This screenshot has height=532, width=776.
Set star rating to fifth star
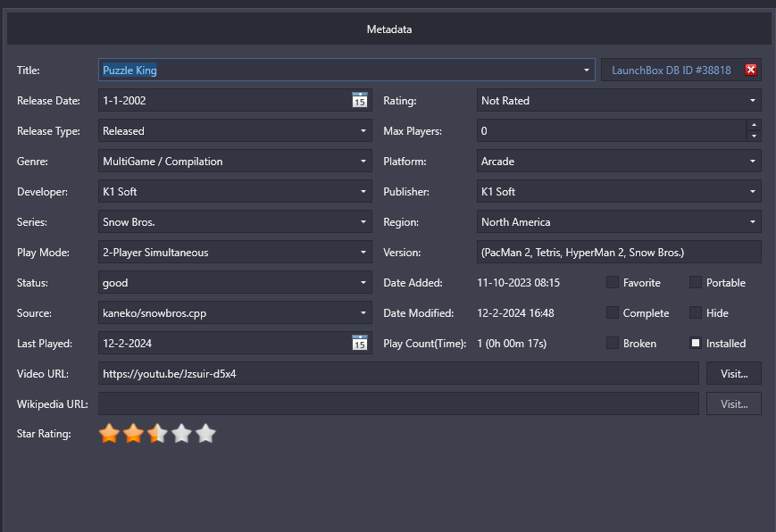206,434
